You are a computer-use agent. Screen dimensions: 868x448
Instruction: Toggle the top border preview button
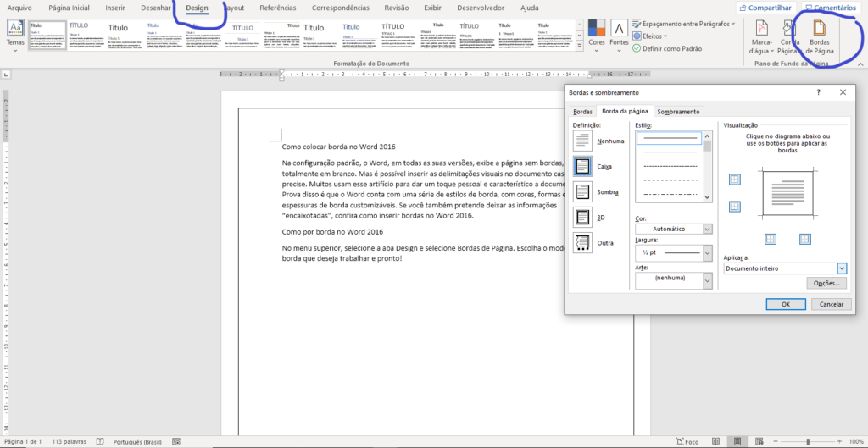735,180
